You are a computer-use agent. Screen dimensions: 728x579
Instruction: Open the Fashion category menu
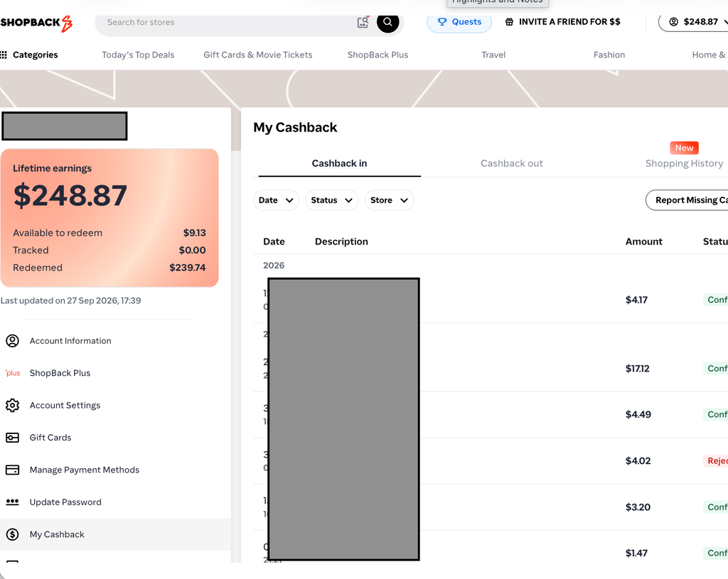pos(609,55)
